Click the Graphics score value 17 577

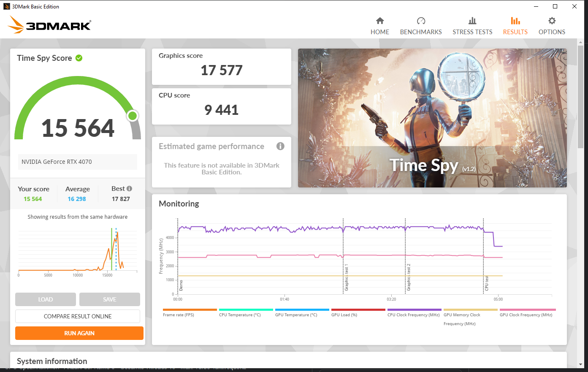pyautogui.click(x=222, y=70)
